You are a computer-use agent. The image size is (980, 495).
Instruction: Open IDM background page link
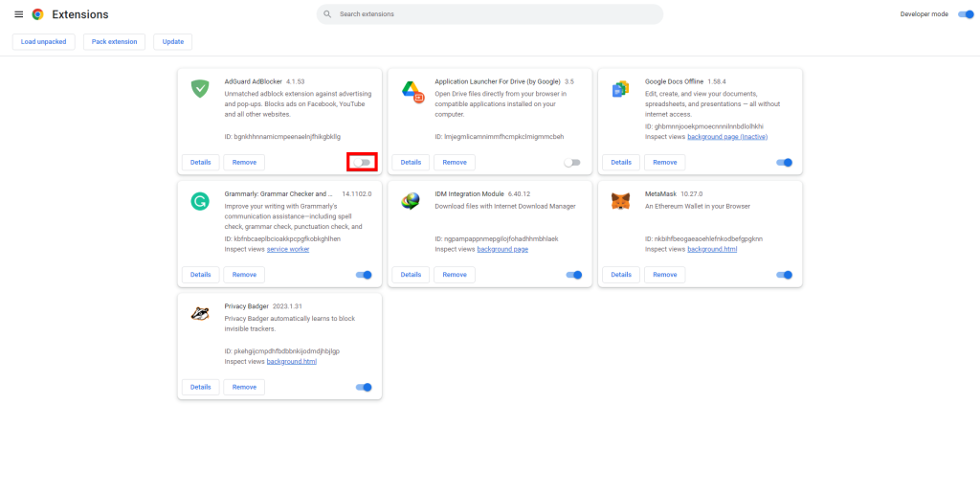pos(502,249)
